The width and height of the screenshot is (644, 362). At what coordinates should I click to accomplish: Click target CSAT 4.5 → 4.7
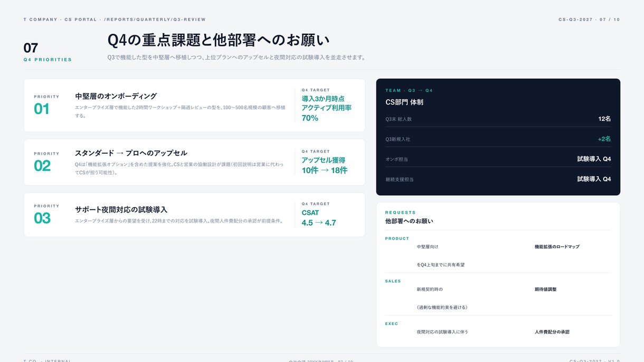tap(319, 217)
